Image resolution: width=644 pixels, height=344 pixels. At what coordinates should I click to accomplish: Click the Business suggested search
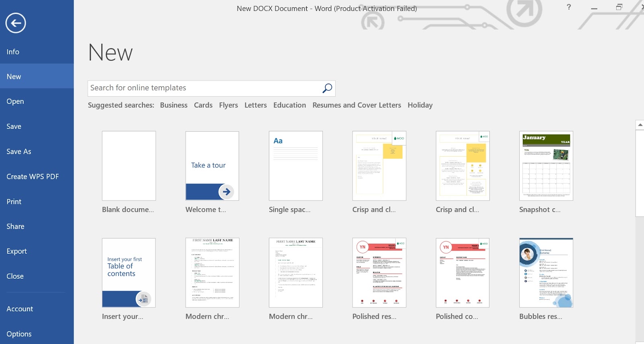coord(174,105)
